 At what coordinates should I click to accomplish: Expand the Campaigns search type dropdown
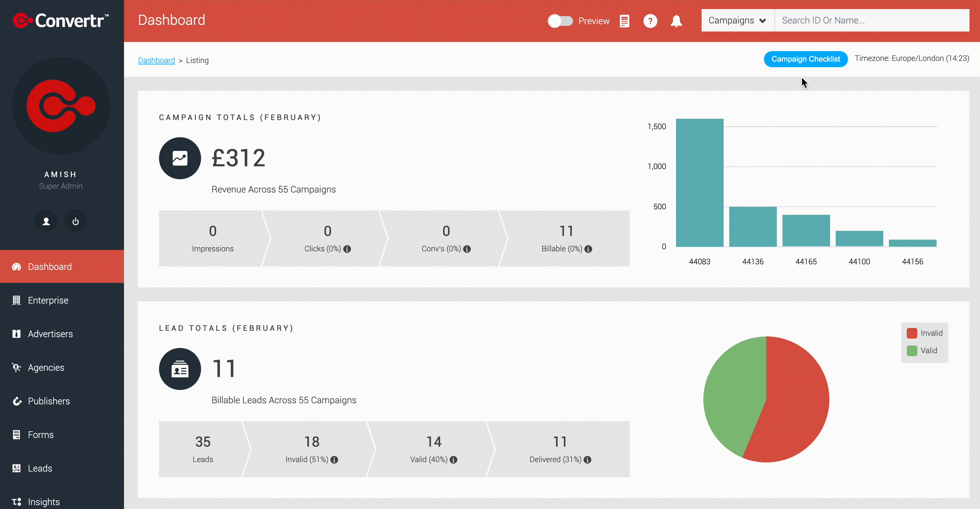738,21
